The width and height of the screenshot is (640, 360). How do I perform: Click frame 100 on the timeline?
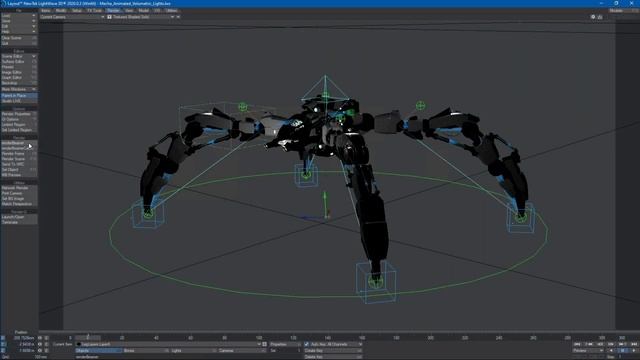(259, 338)
